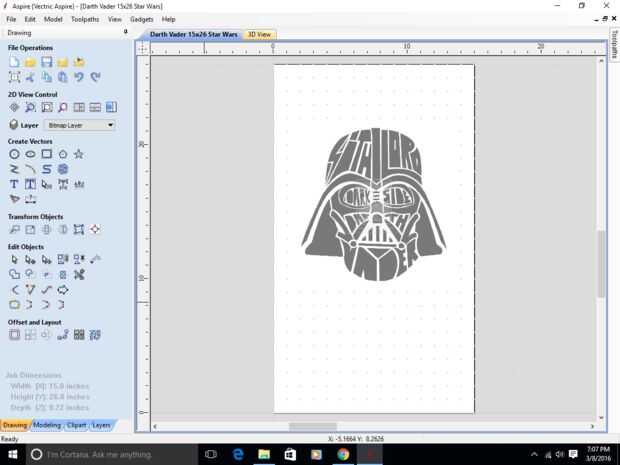
Task: Select the Draw Ellipse tool
Action: 30,154
